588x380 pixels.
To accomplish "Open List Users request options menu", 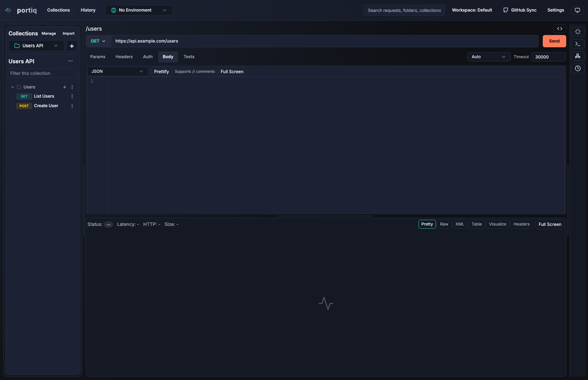I will point(72,96).
